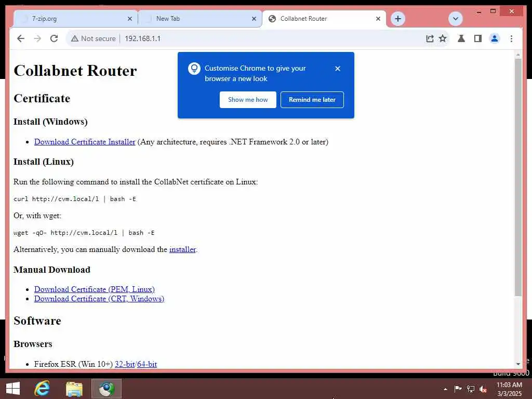Close the Collabnet Router tab
532x399 pixels.
coord(378,19)
